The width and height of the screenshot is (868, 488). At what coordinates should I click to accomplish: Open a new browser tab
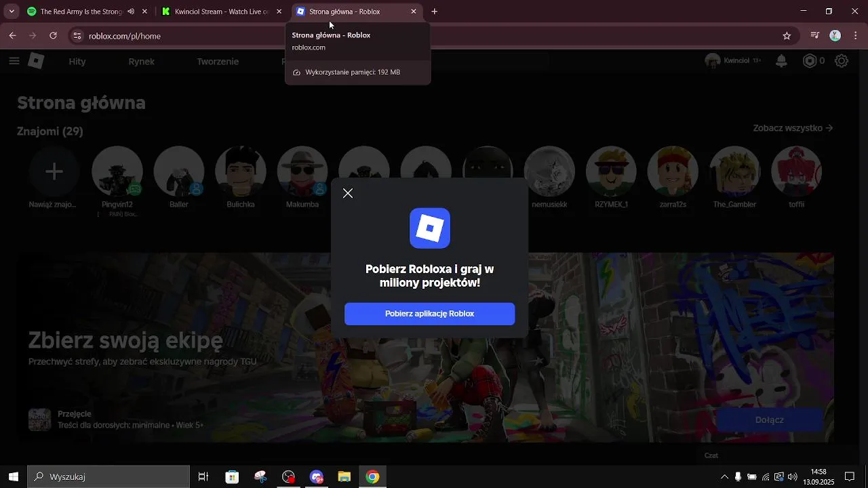(x=435, y=12)
